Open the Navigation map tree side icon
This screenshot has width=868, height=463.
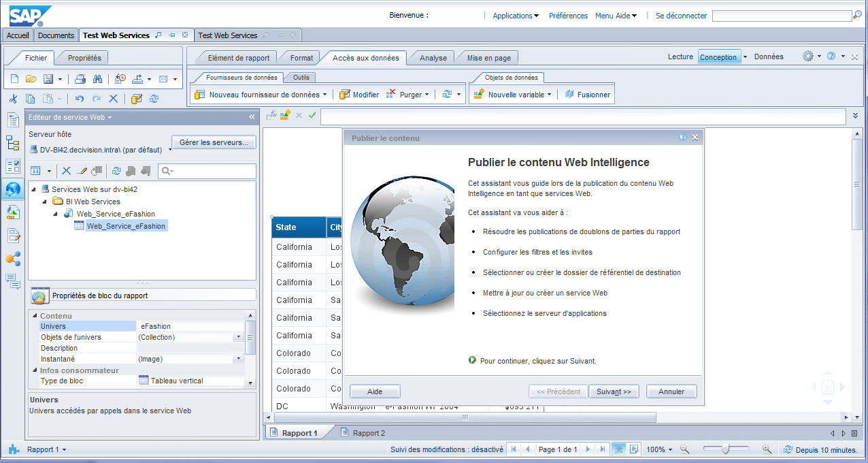pyautogui.click(x=13, y=143)
